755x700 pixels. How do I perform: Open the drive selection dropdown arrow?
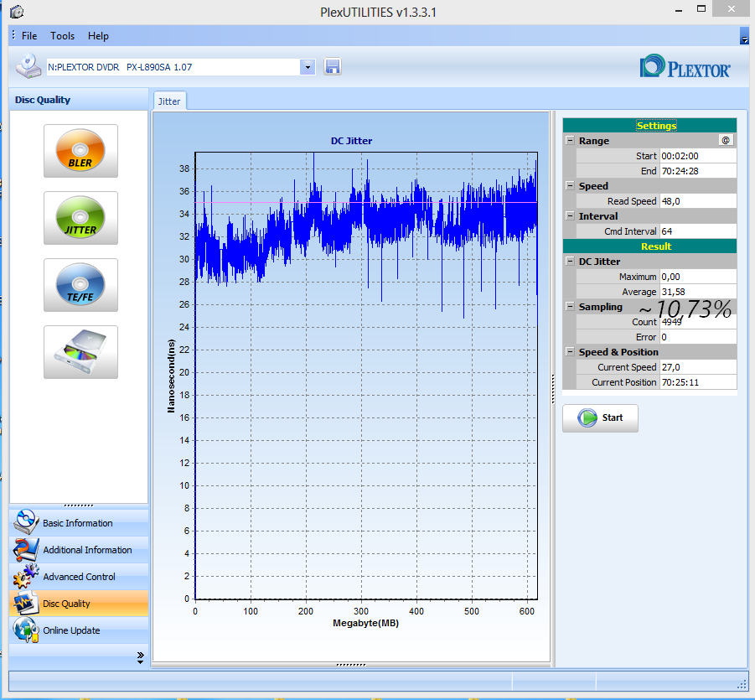(308, 67)
